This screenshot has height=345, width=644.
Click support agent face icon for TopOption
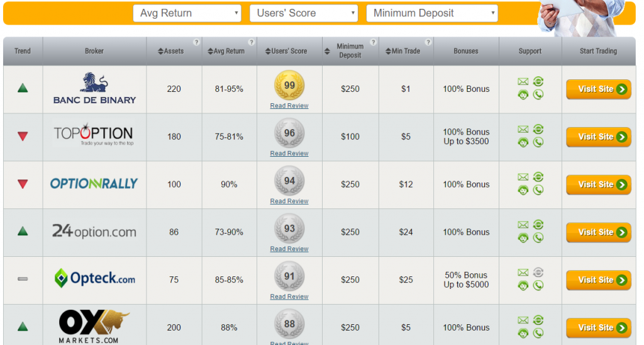[x=523, y=143]
